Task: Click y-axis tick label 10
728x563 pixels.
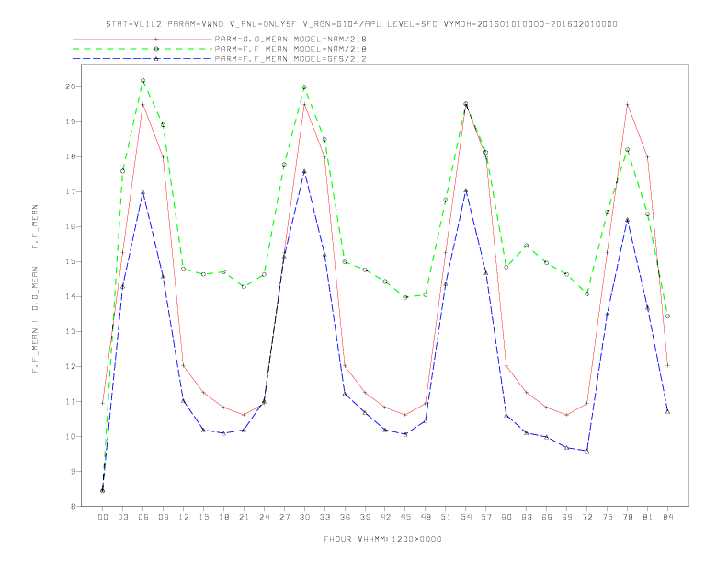Action: pyautogui.click(x=71, y=437)
